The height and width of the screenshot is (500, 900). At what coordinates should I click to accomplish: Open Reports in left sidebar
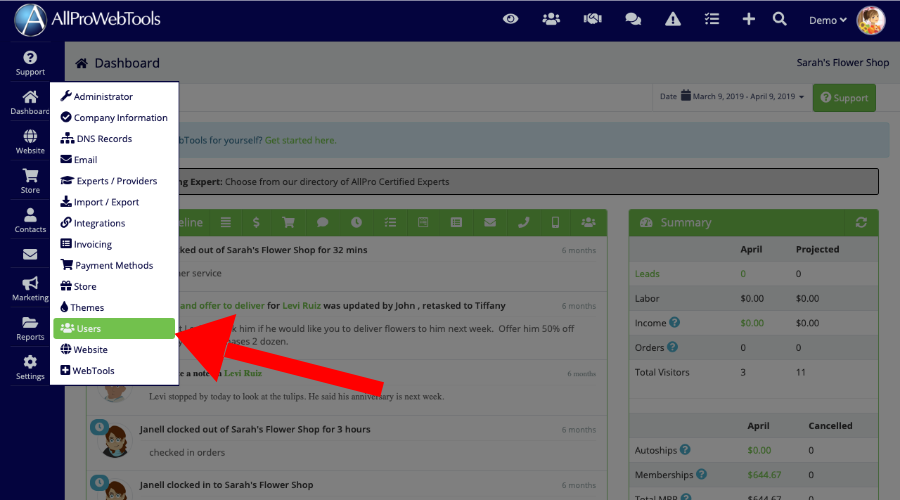[30, 328]
